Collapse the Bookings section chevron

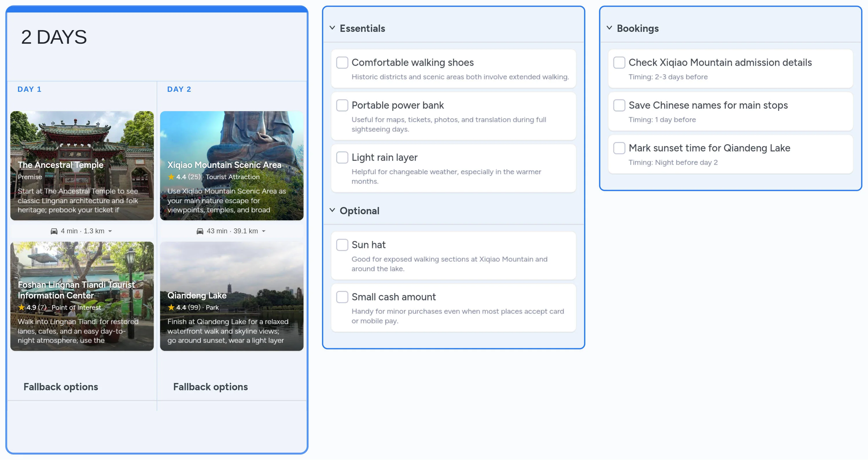click(x=609, y=28)
